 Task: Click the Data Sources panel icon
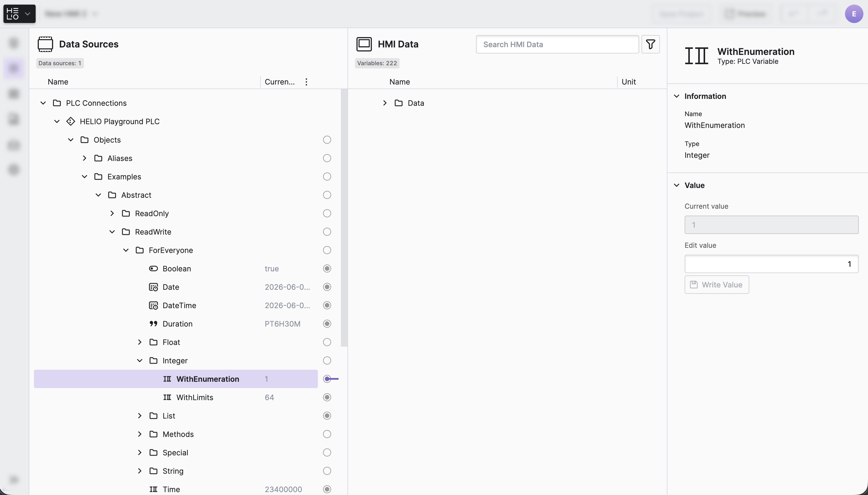45,44
